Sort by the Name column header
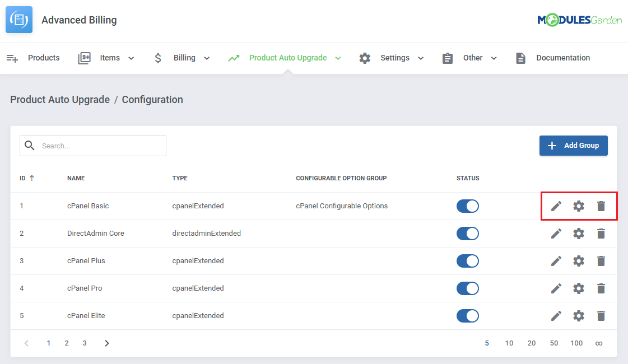Viewport: 628px width, 364px height. tap(76, 178)
